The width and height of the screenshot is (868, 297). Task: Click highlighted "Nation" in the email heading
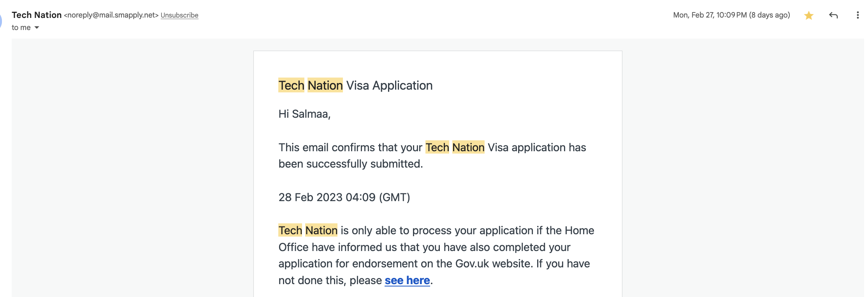[325, 86]
